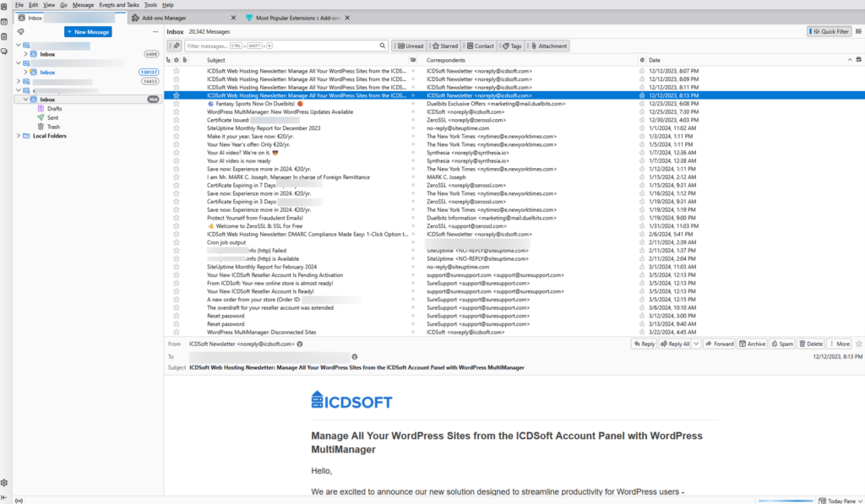
Task: Open the Sent folder
Action: 52,117
